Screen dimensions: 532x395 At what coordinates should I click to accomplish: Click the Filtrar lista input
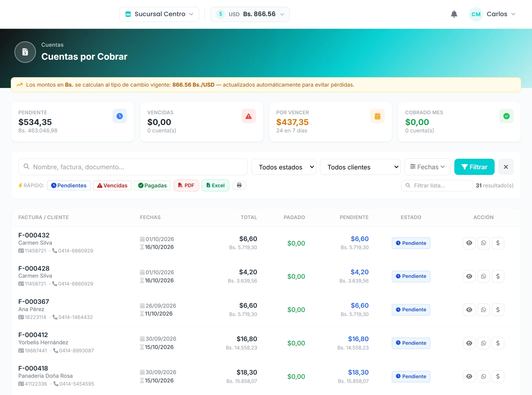point(437,186)
